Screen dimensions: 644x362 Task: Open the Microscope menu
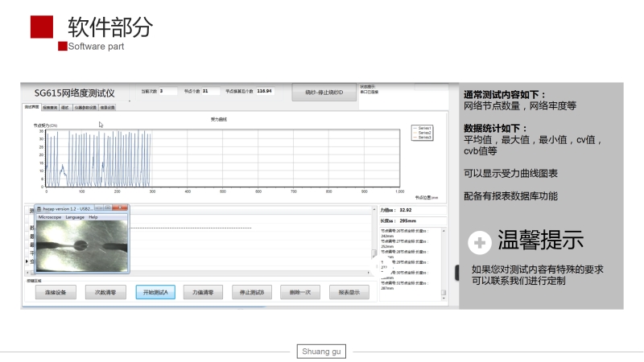click(x=49, y=217)
